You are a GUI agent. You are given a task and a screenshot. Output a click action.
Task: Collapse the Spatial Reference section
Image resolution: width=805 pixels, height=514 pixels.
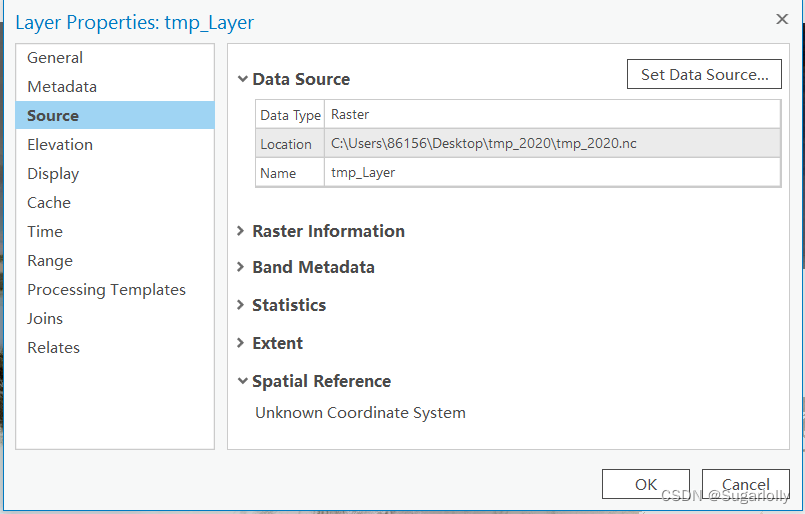tap(242, 381)
